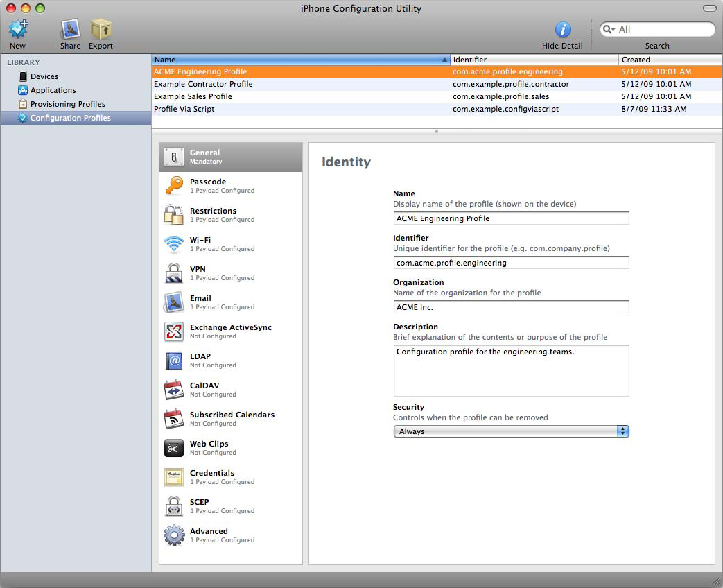Image resolution: width=723 pixels, height=588 pixels.
Task: Select the Exchange ActiveSync icon
Action: tap(174, 331)
